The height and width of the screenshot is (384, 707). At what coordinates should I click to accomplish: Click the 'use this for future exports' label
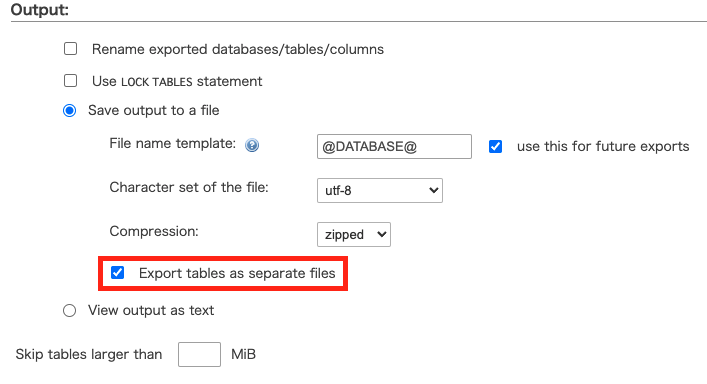click(x=603, y=146)
